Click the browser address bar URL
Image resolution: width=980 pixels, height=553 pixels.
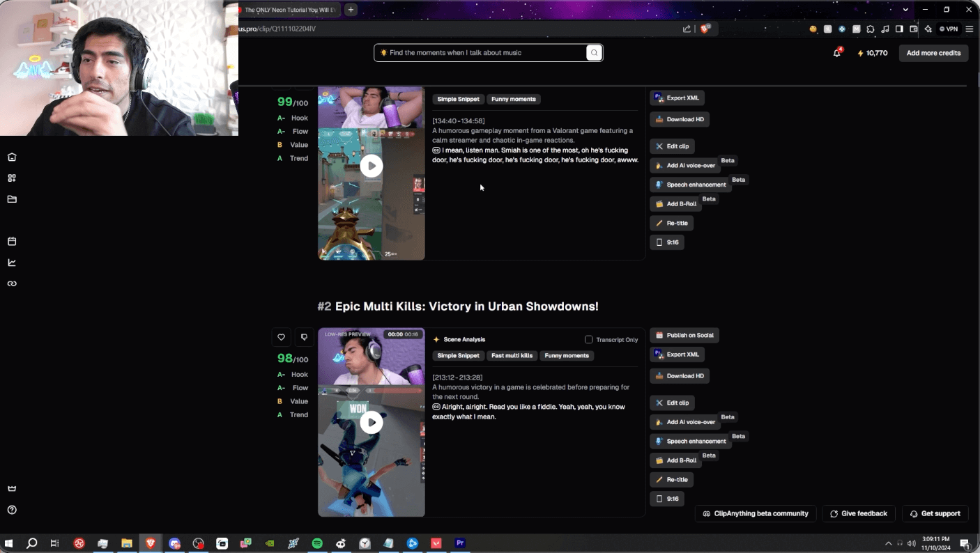[277, 29]
